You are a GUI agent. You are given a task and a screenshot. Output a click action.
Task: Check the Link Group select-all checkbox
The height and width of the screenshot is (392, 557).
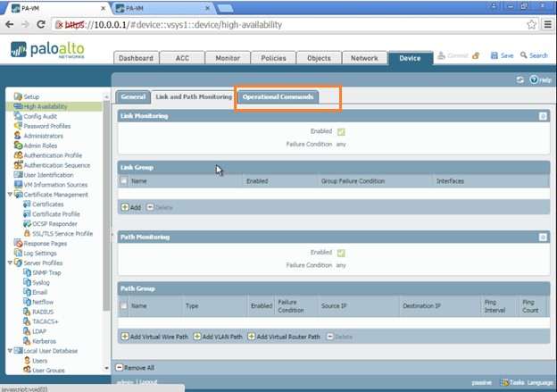(124, 181)
